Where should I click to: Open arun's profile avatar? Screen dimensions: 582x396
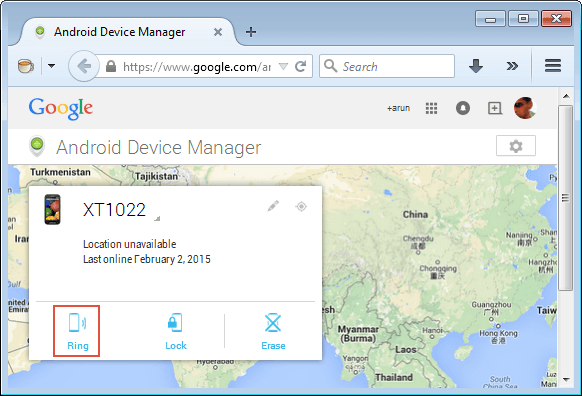[x=525, y=108]
